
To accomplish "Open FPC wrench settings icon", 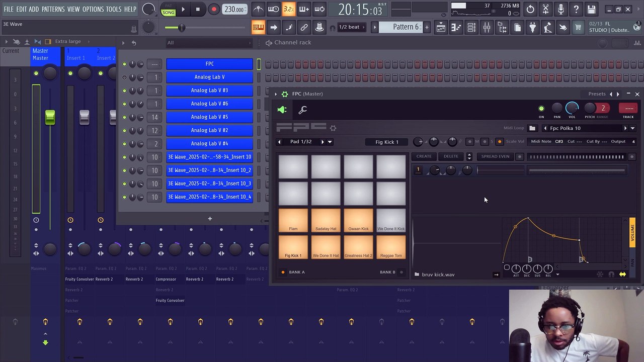I will tap(303, 110).
